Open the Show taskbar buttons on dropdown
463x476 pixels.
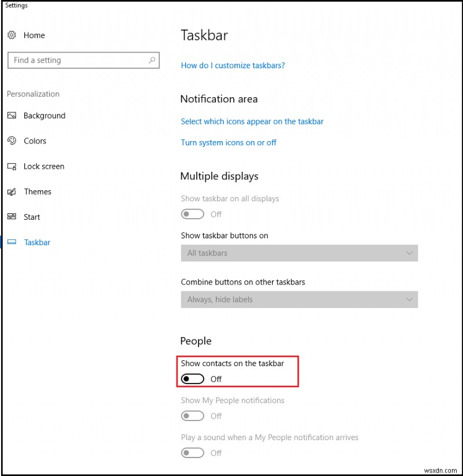click(299, 253)
